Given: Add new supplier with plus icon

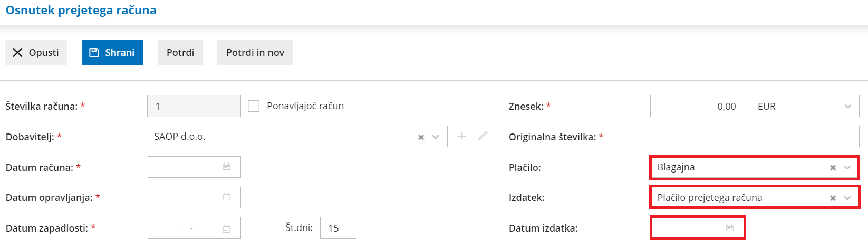Looking at the screenshot, I should click(x=462, y=136).
